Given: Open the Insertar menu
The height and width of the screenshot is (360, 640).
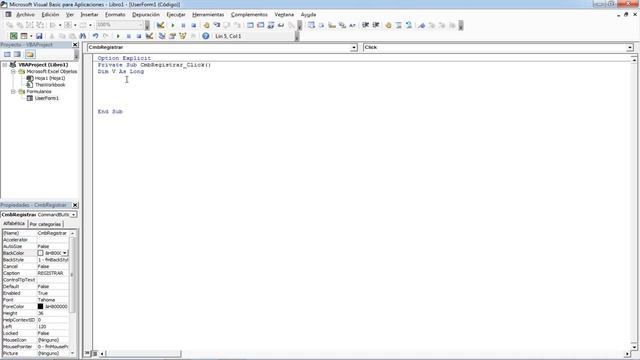Looking at the screenshot, I should (89, 14).
